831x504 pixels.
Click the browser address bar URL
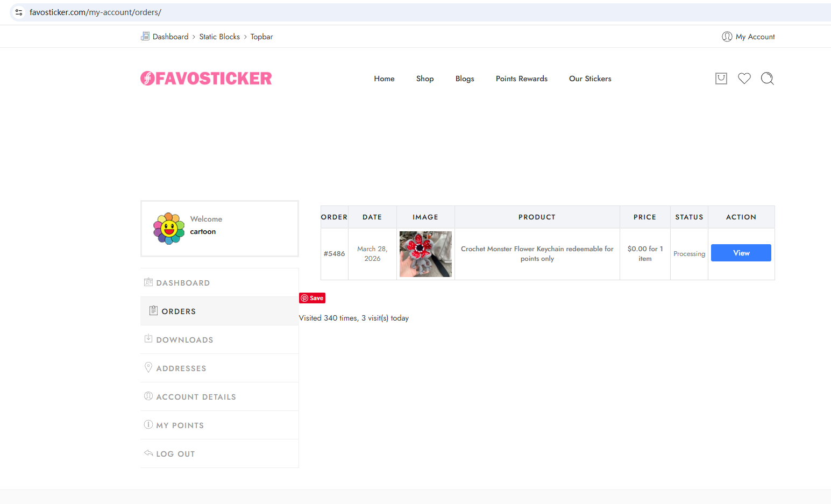pyautogui.click(x=95, y=12)
